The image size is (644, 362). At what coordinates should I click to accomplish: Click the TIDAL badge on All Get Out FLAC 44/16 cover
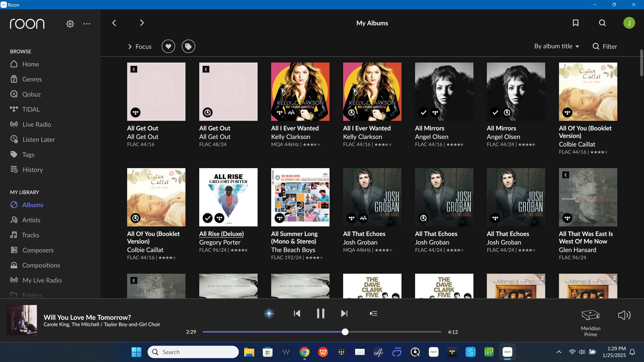point(136,113)
